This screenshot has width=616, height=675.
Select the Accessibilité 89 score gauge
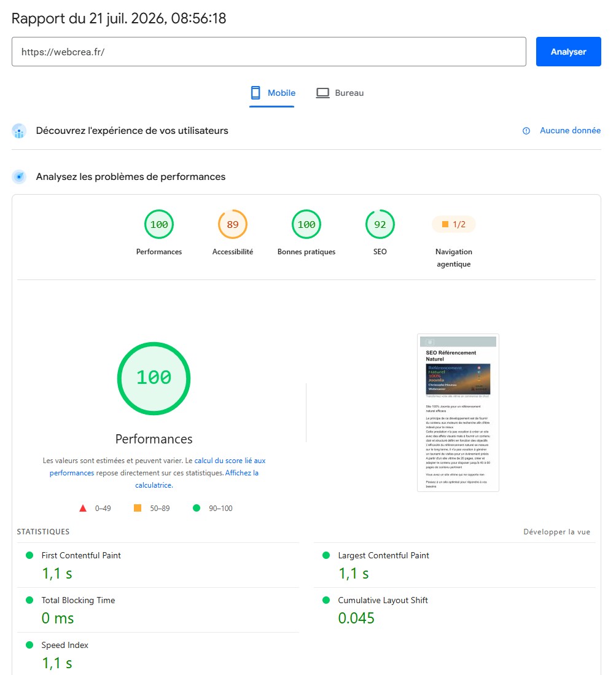click(x=232, y=224)
